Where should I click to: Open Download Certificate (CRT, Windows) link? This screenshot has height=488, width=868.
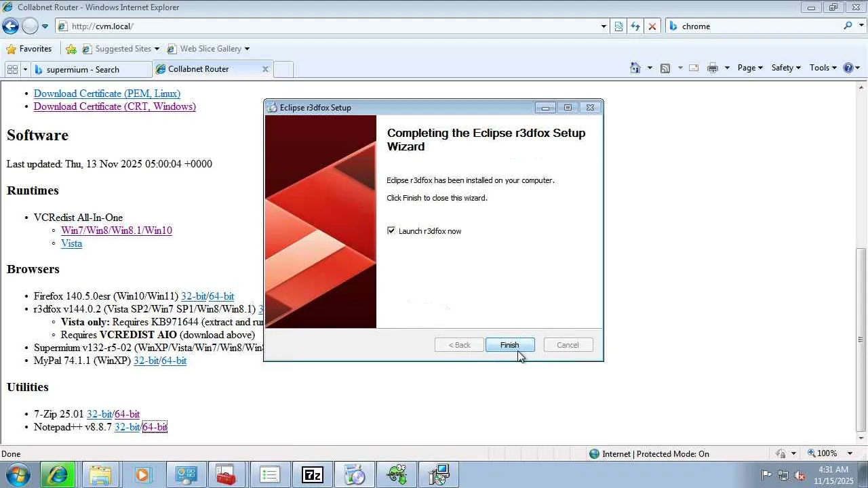point(115,106)
